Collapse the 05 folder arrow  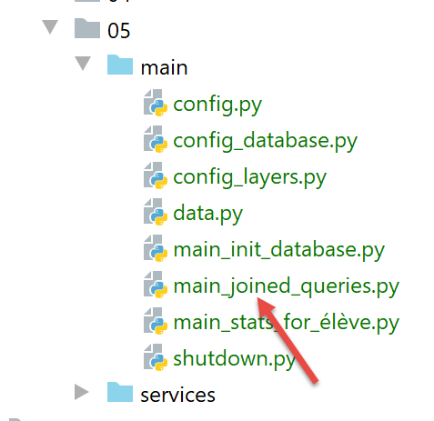[x=50, y=27]
